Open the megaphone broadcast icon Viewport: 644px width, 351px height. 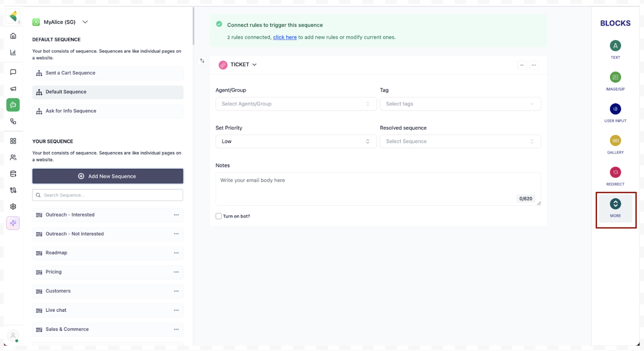point(13,89)
